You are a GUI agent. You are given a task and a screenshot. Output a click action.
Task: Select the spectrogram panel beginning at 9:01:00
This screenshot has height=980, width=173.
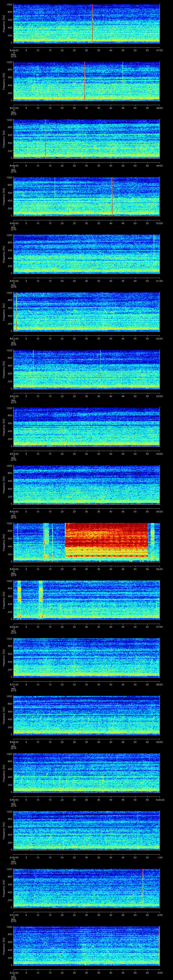(87, 888)
